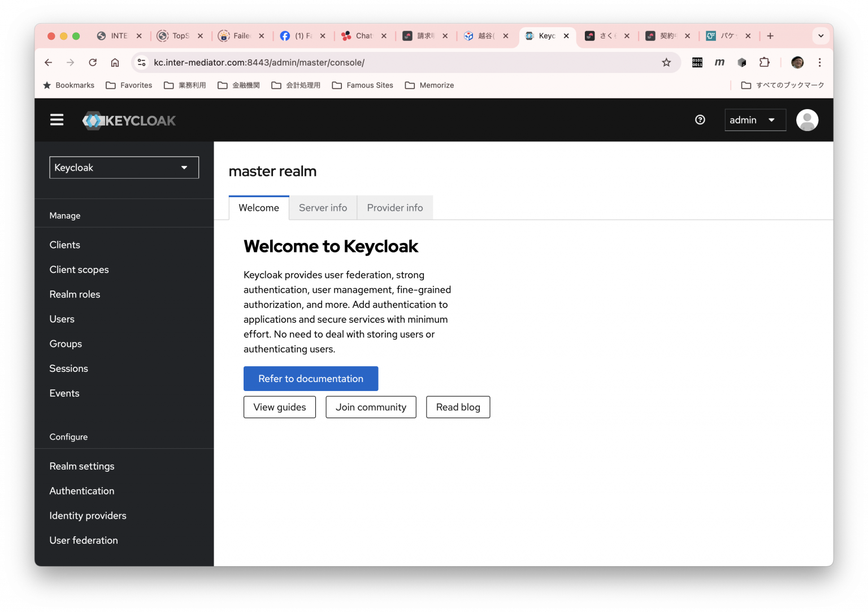
Task: Open the realm selector dropdown showing Keycloak
Action: 124,167
